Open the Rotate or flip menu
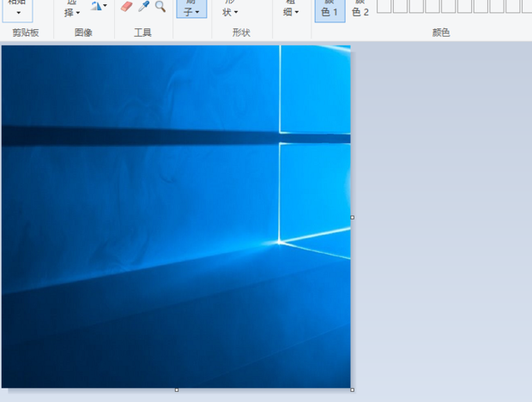 click(x=99, y=6)
